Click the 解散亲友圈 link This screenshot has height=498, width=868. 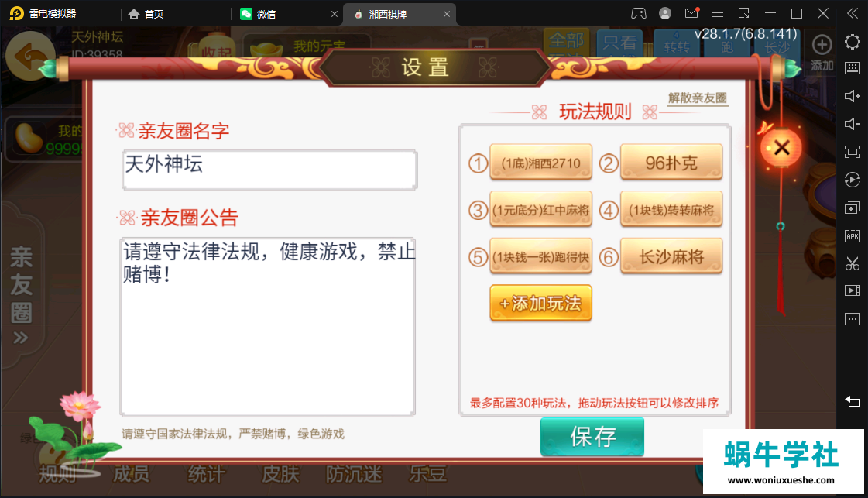point(698,98)
